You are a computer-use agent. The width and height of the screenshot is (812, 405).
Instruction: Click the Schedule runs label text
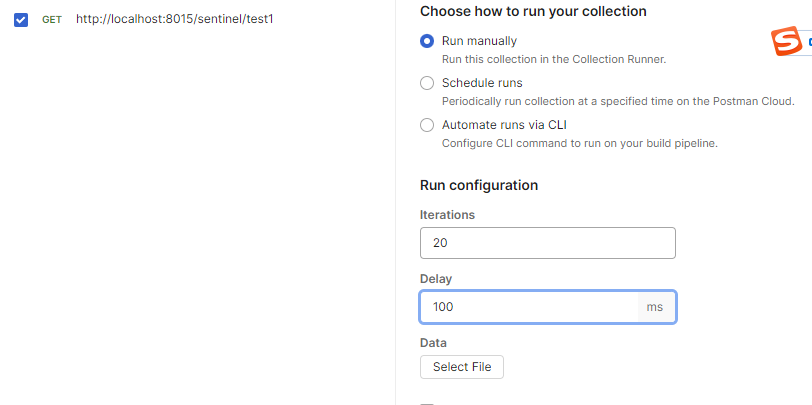(x=482, y=83)
